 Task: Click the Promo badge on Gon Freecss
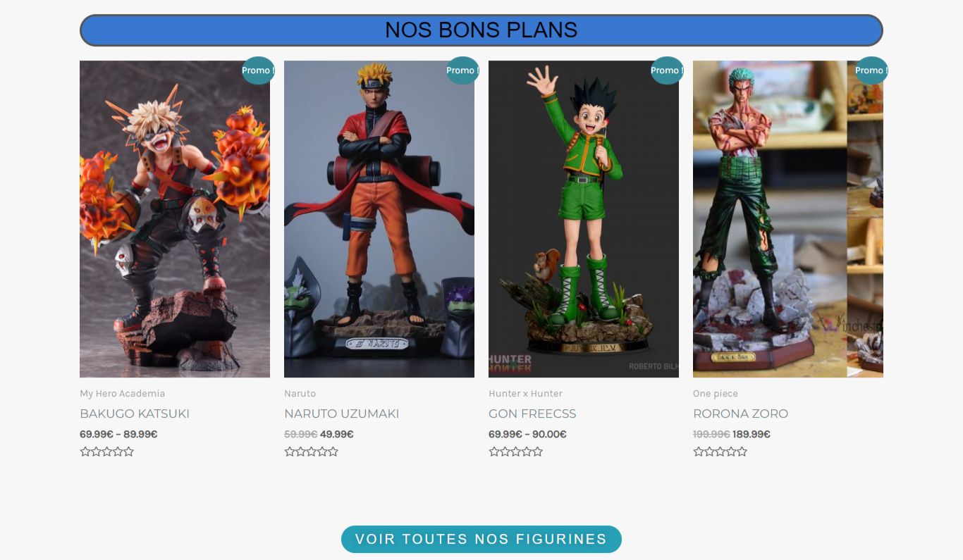click(667, 70)
